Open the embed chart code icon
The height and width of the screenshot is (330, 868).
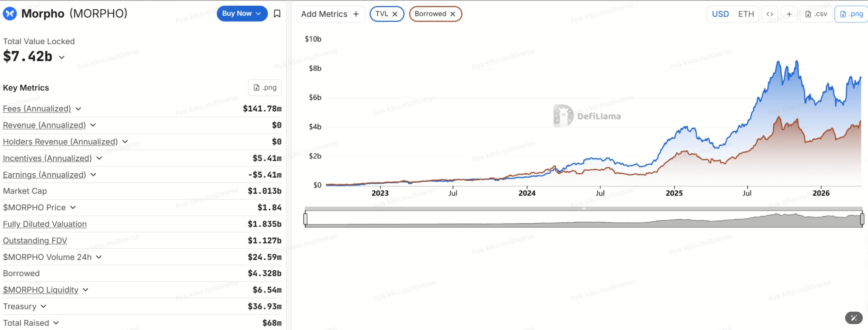[x=770, y=14]
